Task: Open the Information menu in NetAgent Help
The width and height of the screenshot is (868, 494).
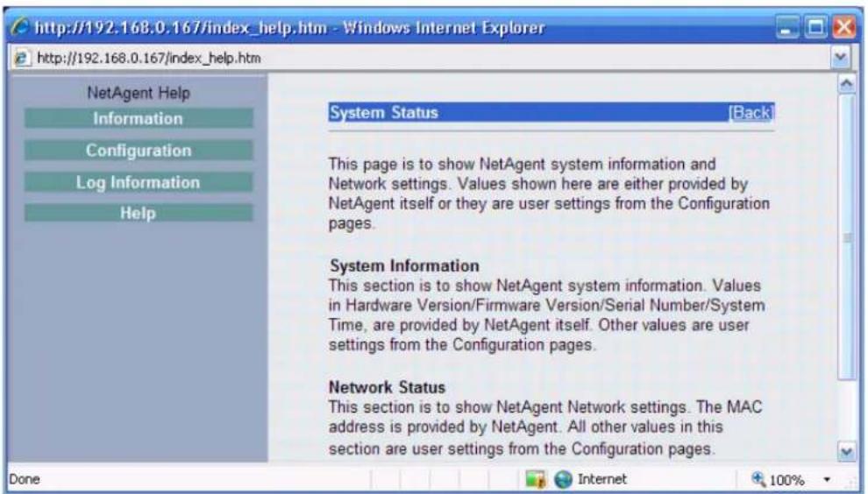Action: point(139,118)
